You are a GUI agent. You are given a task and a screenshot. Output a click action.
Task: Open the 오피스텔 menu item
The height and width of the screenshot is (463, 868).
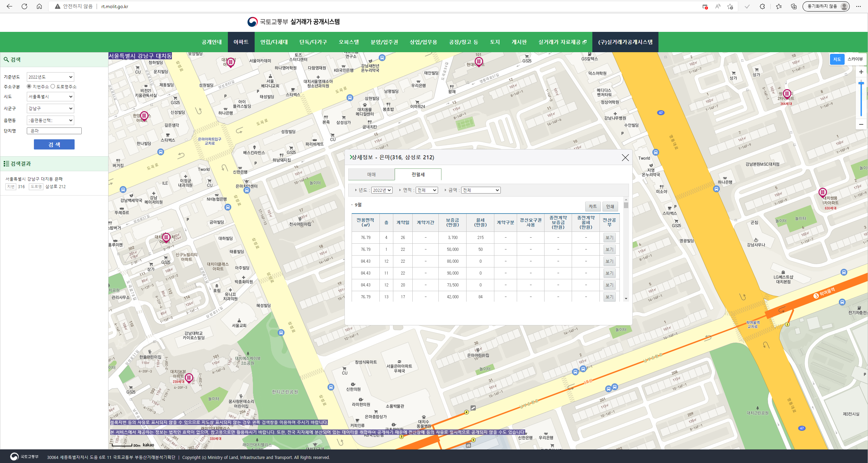[x=349, y=42]
